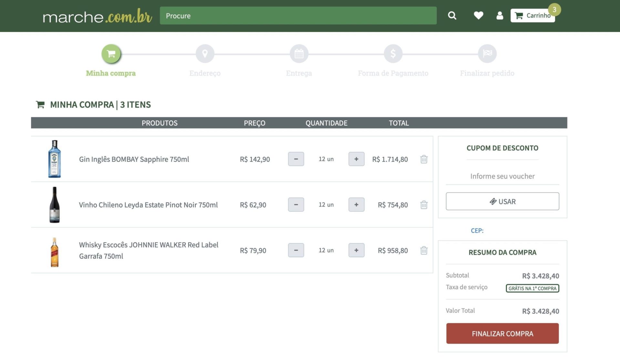The image size is (620, 364).
Task: Decrease Leyda Pinot Noir quantity
Action: click(x=296, y=205)
